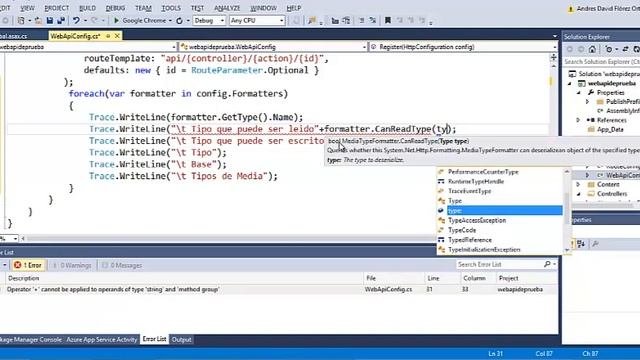Click Solution Explorer Home icon

[x=592, y=49]
